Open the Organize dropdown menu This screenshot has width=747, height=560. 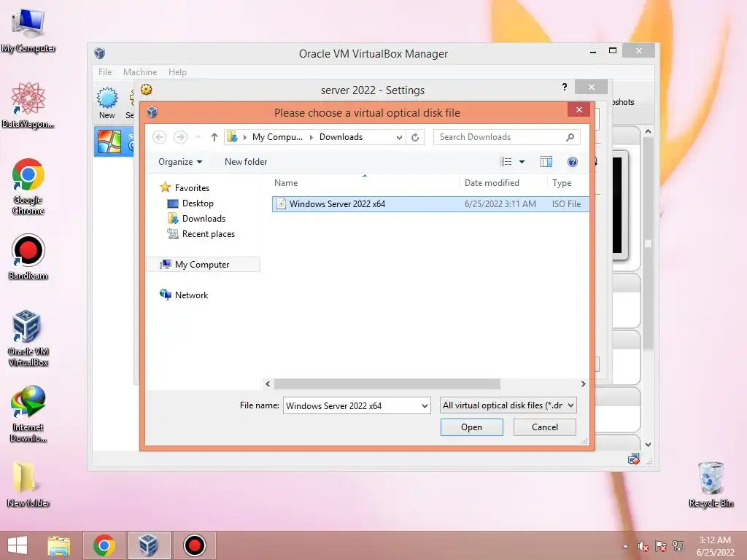pyautogui.click(x=180, y=162)
